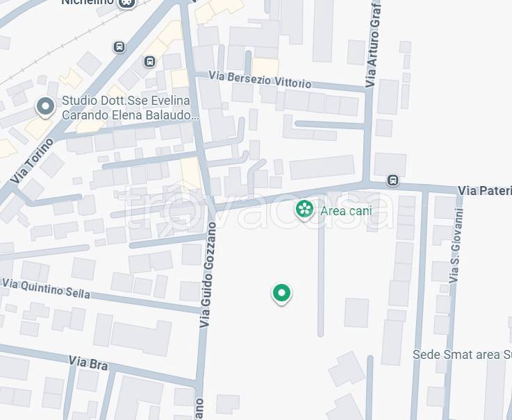Screen dimensions: 512x420
Task: Click the Via Torino street label
Action: click(32, 161)
